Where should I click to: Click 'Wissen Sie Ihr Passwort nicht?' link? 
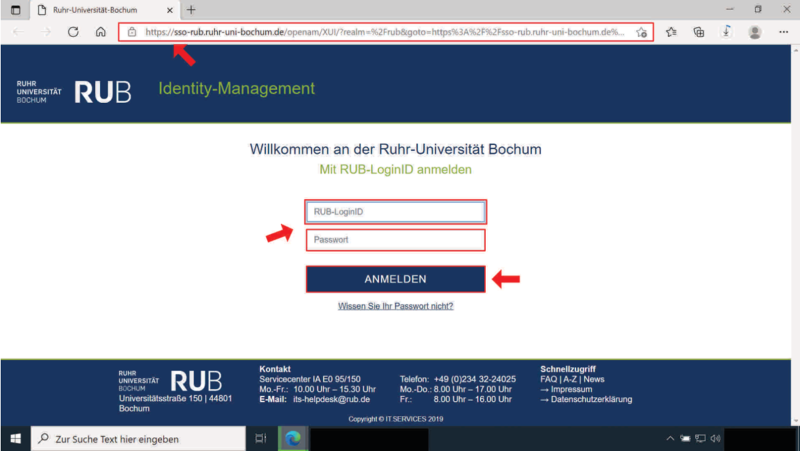point(396,306)
